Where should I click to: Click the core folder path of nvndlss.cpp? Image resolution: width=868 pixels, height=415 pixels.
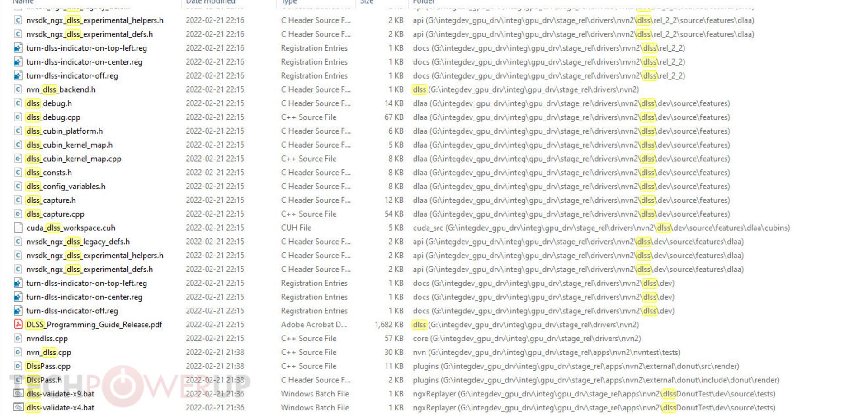(x=527, y=338)
